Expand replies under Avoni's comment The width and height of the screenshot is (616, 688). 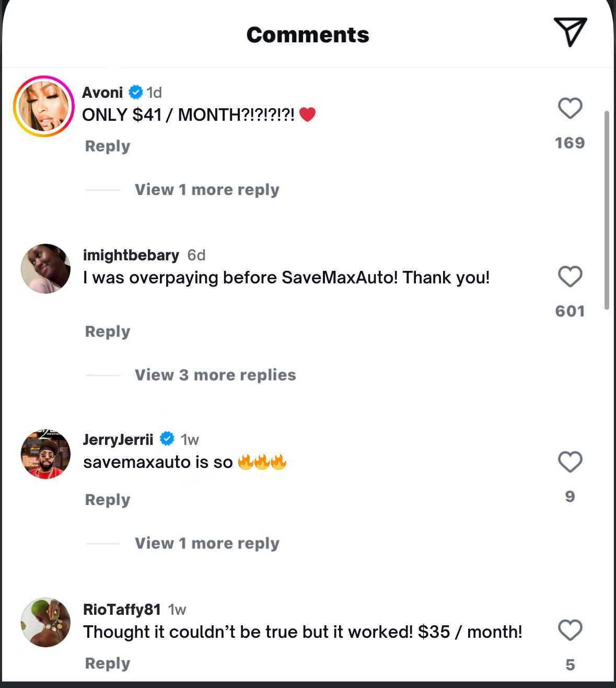pyautogui.click(x=207, y=190)
